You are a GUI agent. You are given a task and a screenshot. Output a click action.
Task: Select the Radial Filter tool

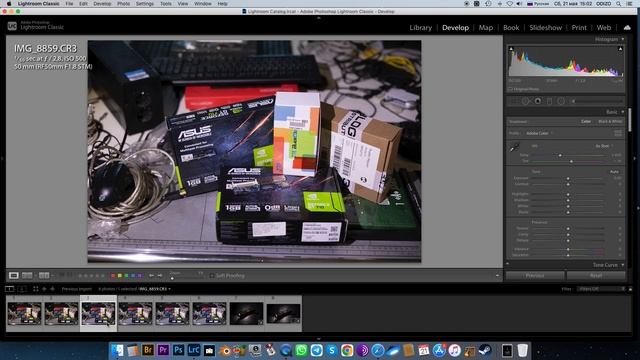(x=561, y=101)
